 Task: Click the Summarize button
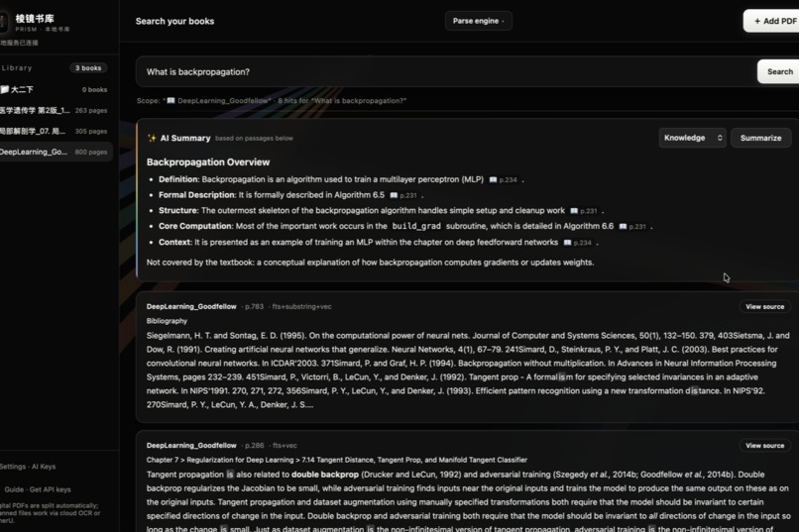click(760, 138)
